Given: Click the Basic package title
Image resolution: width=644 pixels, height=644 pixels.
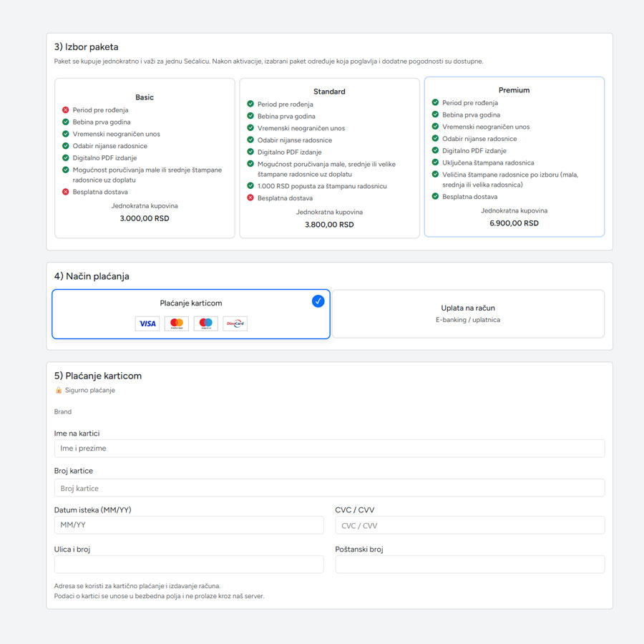Looking at the screenshot, I should [145, 97].
